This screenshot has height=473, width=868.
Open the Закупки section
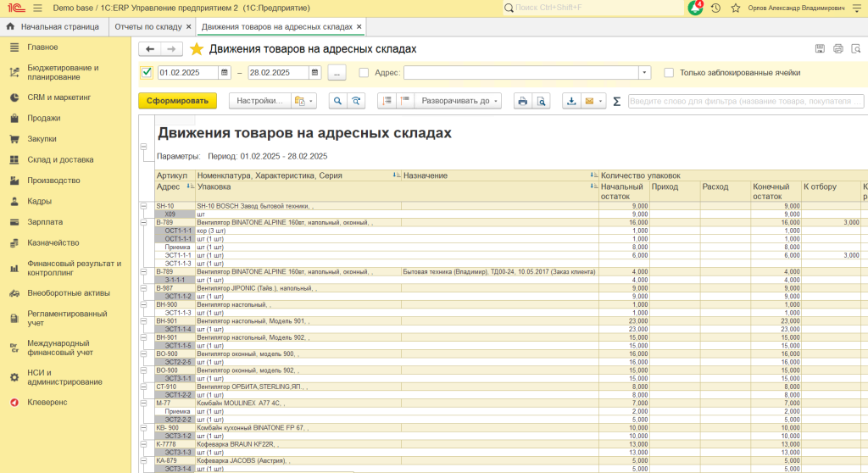pyautogui.click(x=42, y=139)
